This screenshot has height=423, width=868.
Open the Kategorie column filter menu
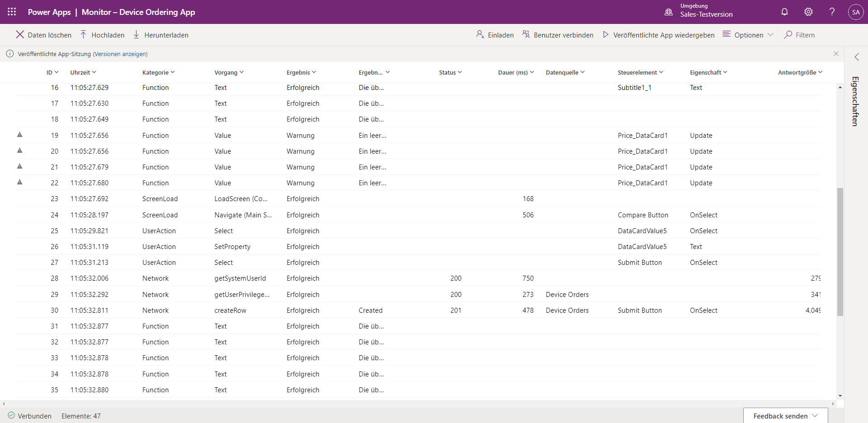point(158,72)
